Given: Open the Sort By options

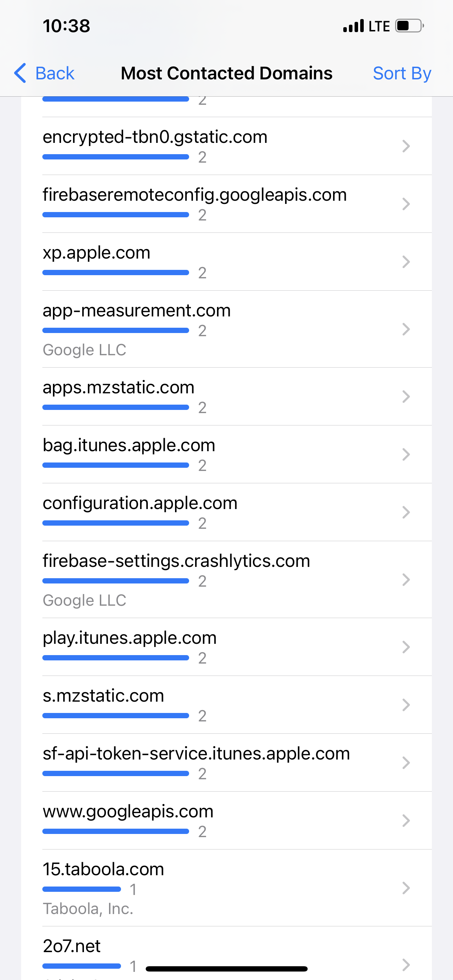Looking at the screenshot, I should click(401, 73).
